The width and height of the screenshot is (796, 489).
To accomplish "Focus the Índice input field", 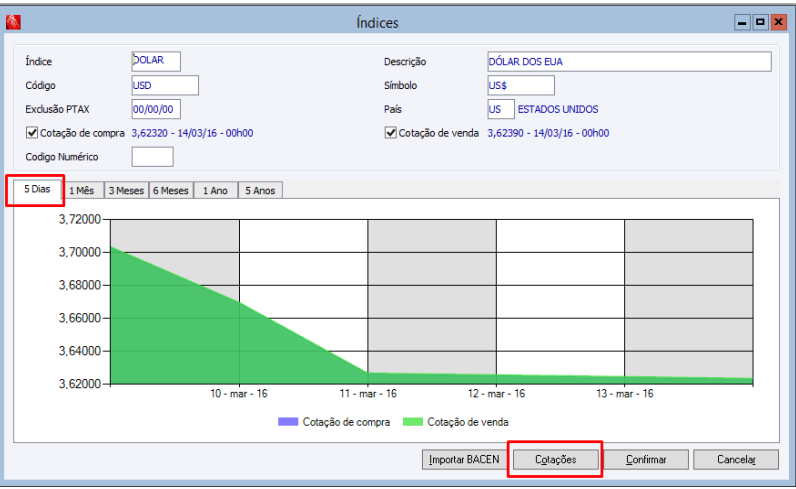I will tap(156, 61).
